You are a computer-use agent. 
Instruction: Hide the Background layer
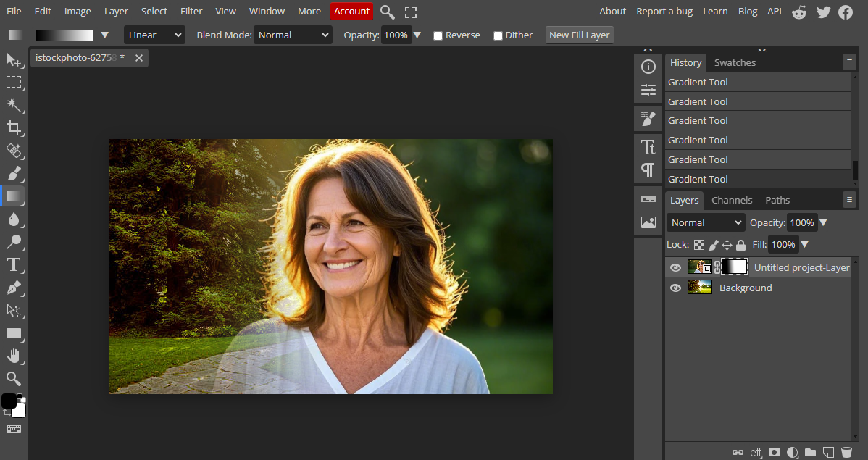[675, 288]
